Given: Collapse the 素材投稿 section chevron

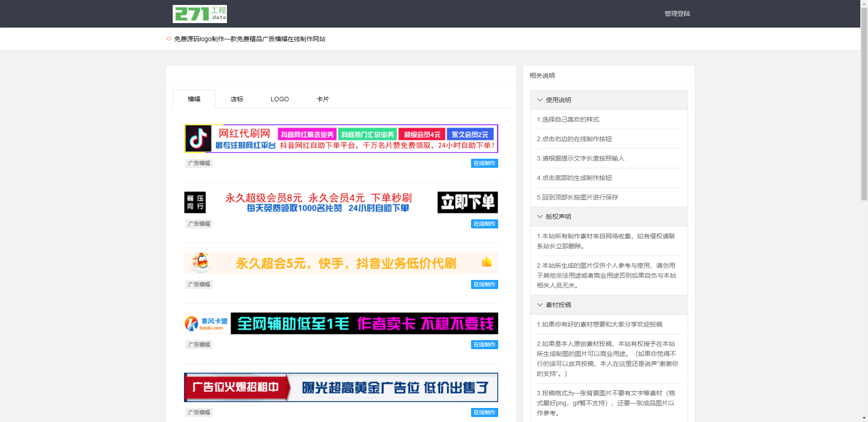Looking at the screenshot, I should click(x=540, y=305).
